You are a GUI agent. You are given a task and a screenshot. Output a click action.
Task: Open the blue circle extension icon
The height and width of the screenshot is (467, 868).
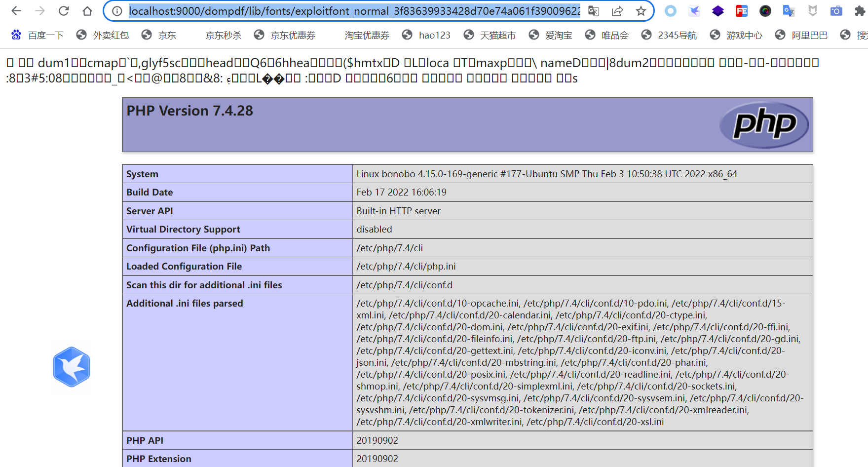[x=671, y=11]
